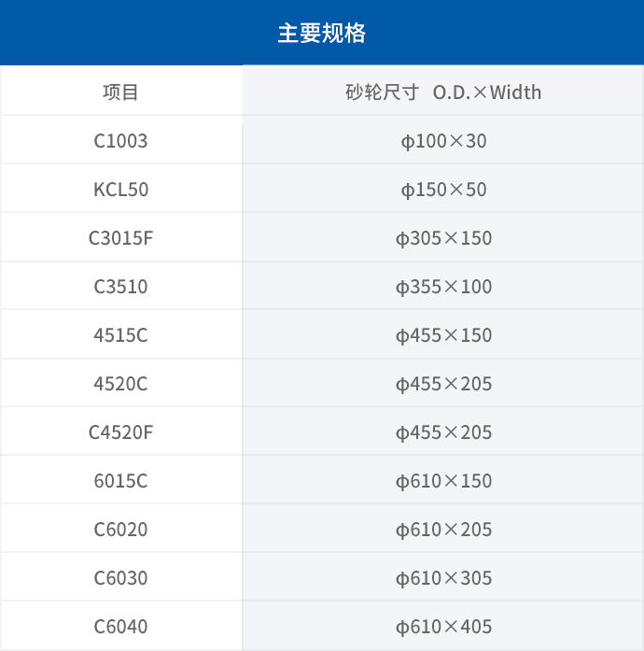Select the 砂轮尺寸 O.D.×Width column header

point(443,92)
